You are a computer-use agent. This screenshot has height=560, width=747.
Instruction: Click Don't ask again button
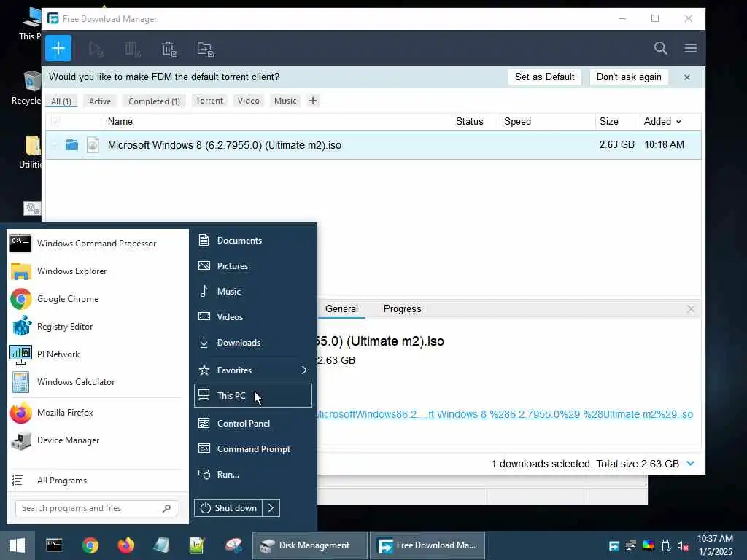coord(629,77)
